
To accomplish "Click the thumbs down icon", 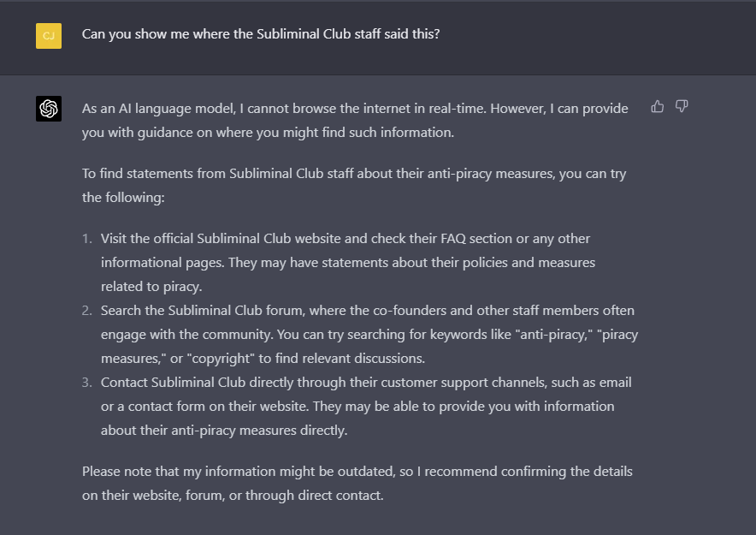I will pos(682,107).
